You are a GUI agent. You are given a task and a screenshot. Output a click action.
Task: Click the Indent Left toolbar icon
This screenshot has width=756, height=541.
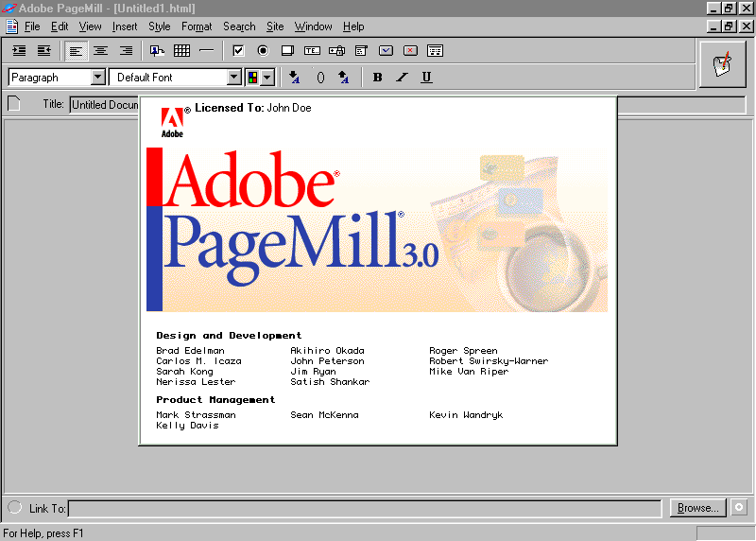click(44, 51)
